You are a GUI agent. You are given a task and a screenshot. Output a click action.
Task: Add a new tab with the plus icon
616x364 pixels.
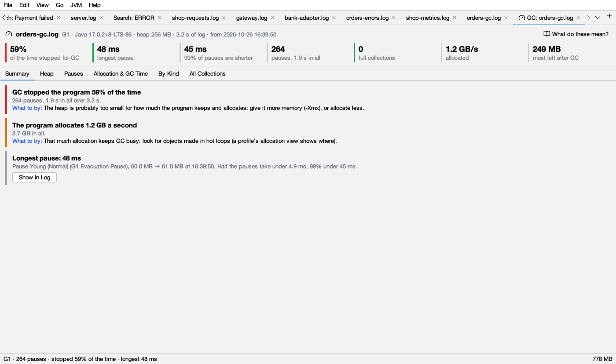click(x=609, y=16)
